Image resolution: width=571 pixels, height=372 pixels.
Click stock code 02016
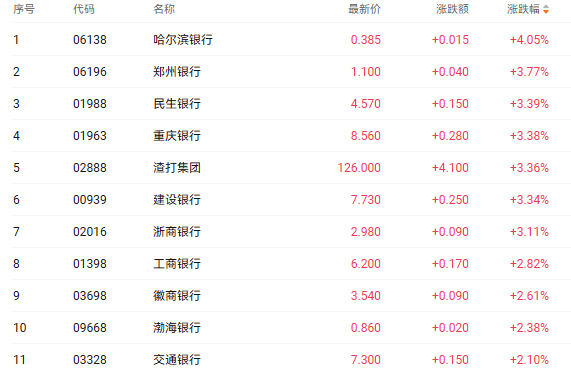[x=90, y=232]
